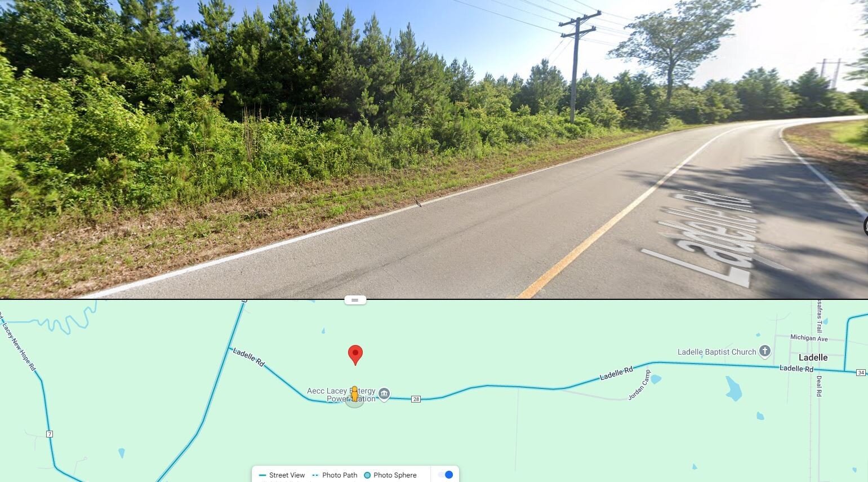Image resolution: width=868 pixels, height=482 pixels.
Task: Click the Ladelle town name label
Action: click(813, 357)
